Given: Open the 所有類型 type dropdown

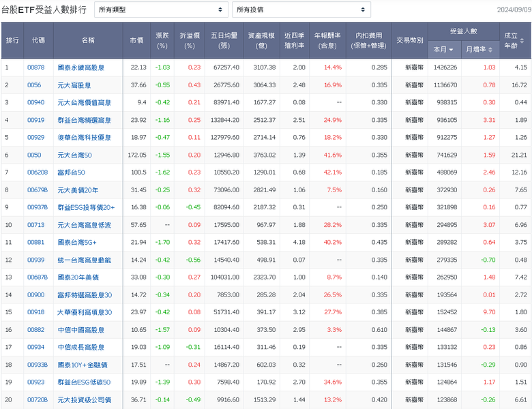Looking at the screenshot, I should (x=161, y=10).
